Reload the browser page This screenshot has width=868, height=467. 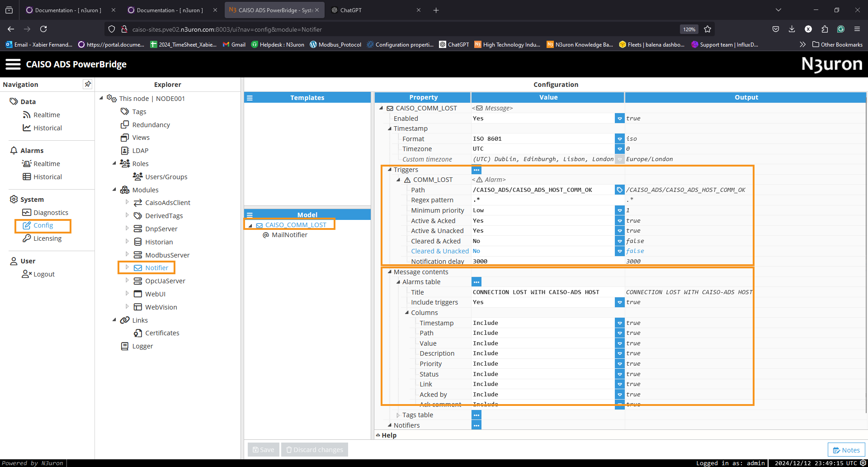pyautogui.click(x=43, y=29)
